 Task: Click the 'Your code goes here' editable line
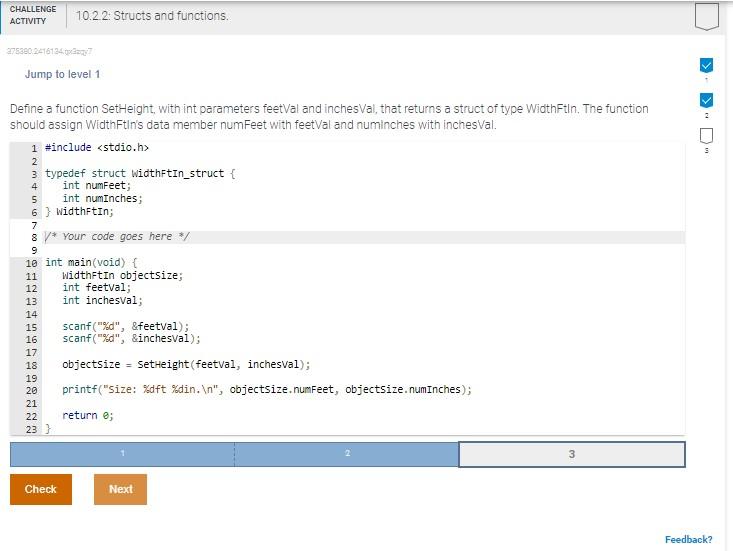(x=365, y=237)
